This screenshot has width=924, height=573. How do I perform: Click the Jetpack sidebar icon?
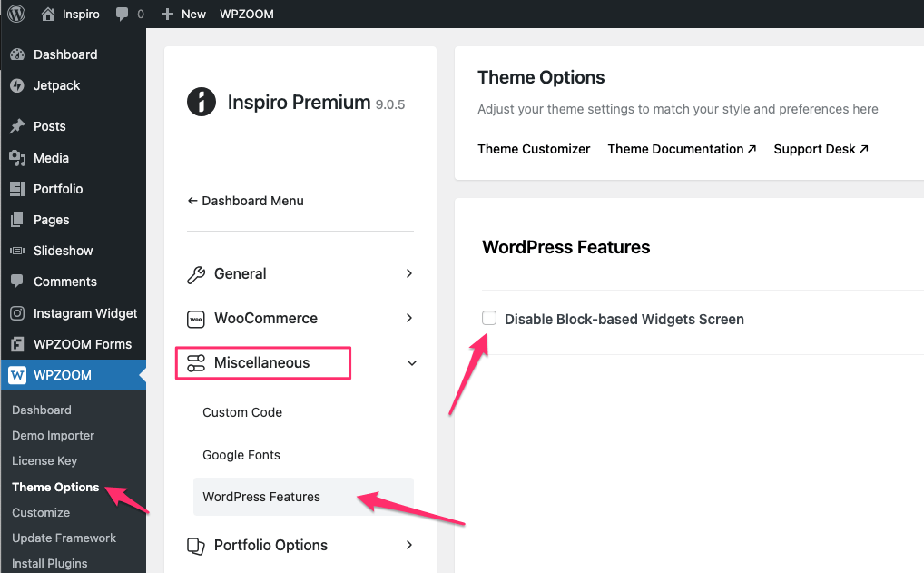17,85
